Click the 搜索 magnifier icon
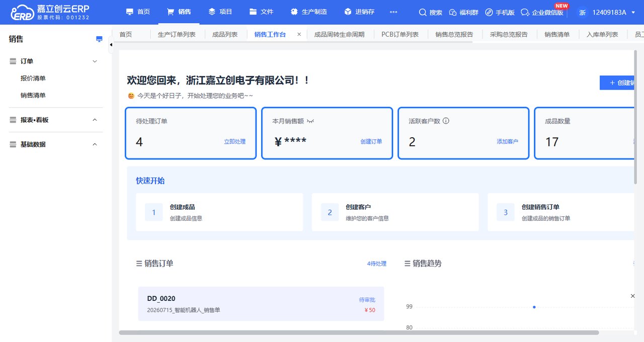Screen dimensions: 644x342 pos(422,12)
